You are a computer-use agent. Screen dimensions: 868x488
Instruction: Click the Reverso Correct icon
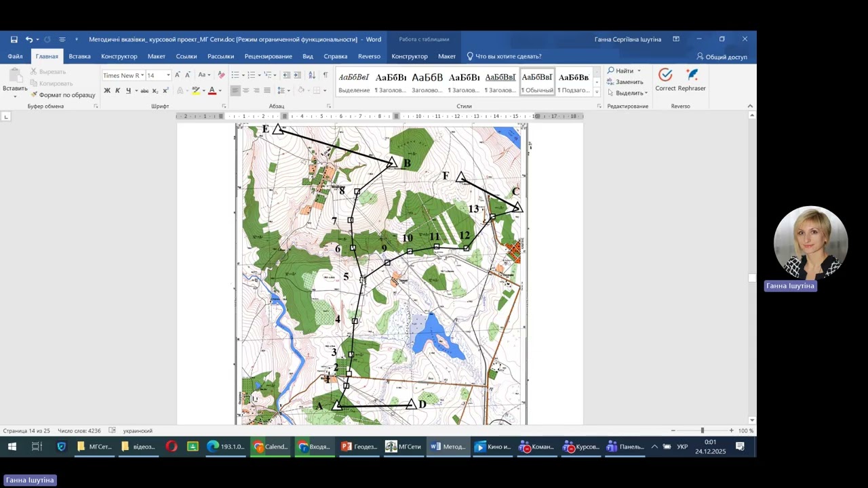[665, 79]
